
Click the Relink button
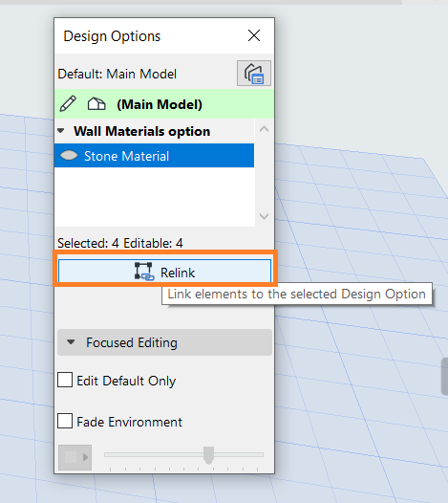pyautogui.click(x=164, y=272)
